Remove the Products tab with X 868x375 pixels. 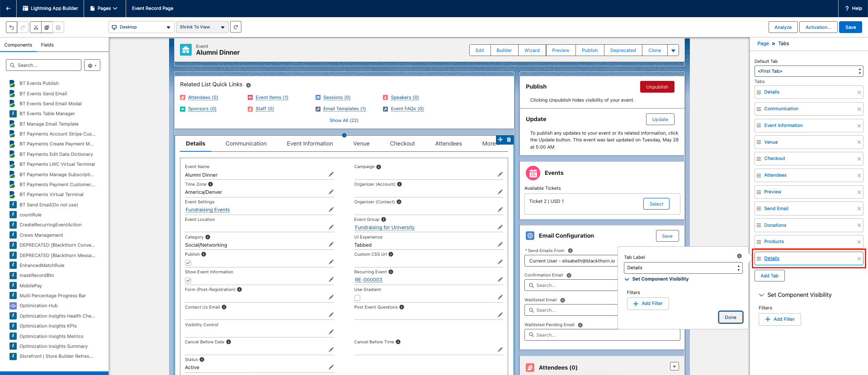click(859, 242)
